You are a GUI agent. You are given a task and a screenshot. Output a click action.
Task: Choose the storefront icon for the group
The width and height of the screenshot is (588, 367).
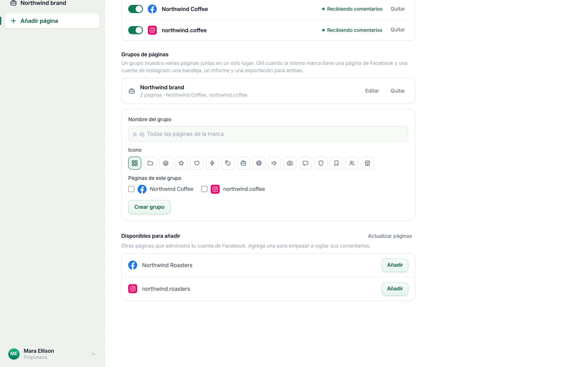click(x=367, y=163)
